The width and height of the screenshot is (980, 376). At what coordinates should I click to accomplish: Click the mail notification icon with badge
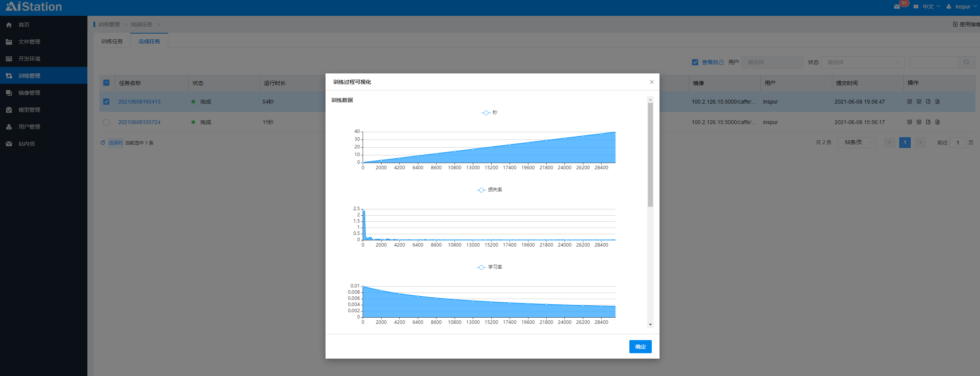897,7
